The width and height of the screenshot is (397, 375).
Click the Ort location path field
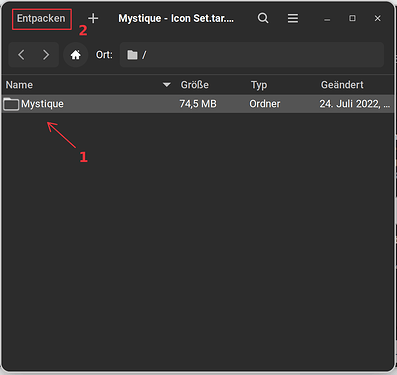click(252, 55)
